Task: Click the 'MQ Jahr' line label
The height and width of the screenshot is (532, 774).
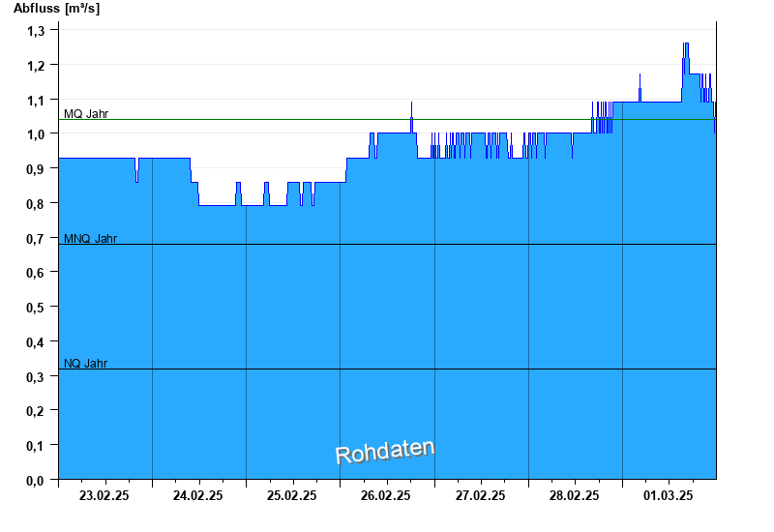Action: [x=86, y=114]
